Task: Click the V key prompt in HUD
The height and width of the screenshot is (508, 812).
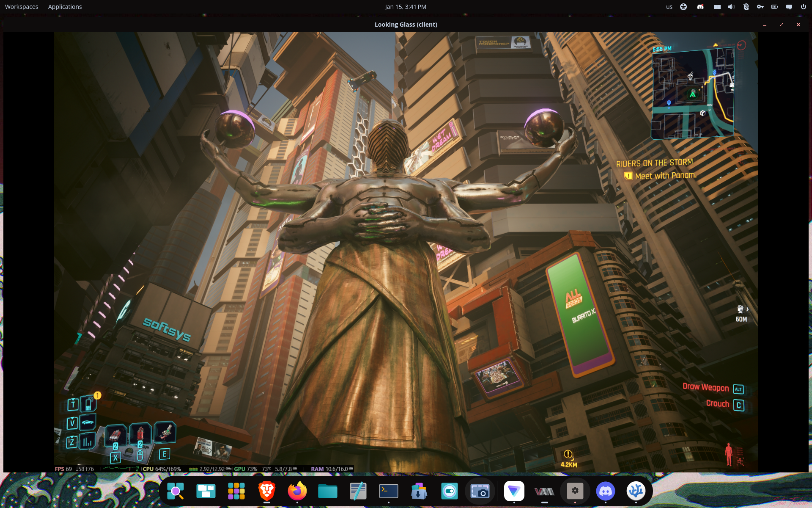Action: point(72,423)
